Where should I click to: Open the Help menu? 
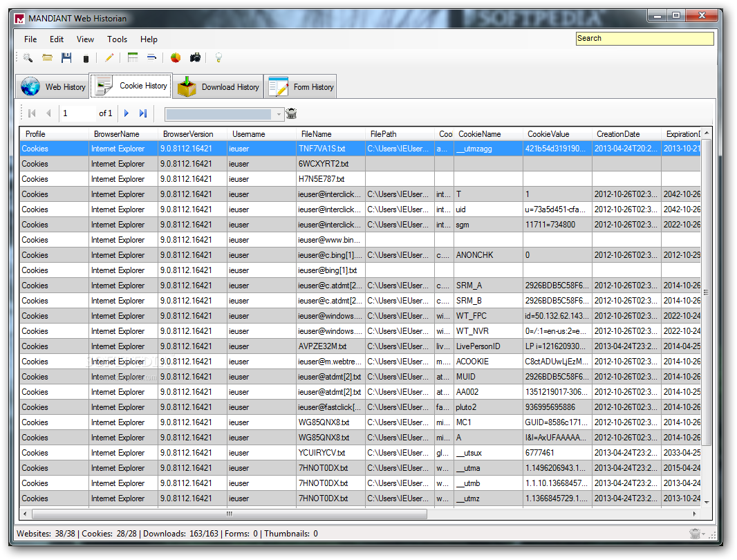149,39
